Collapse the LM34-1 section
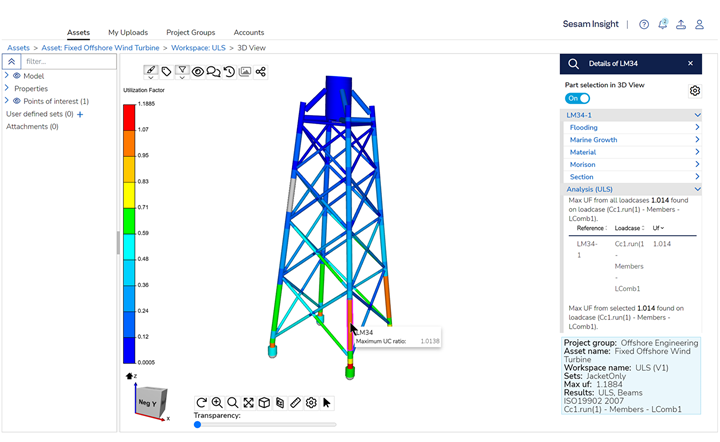 pyautogui.click(x=631, y=115)
